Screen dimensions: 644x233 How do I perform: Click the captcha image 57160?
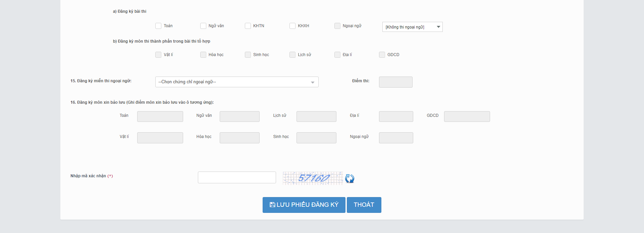pyautogui.click(x=313, y=178)
